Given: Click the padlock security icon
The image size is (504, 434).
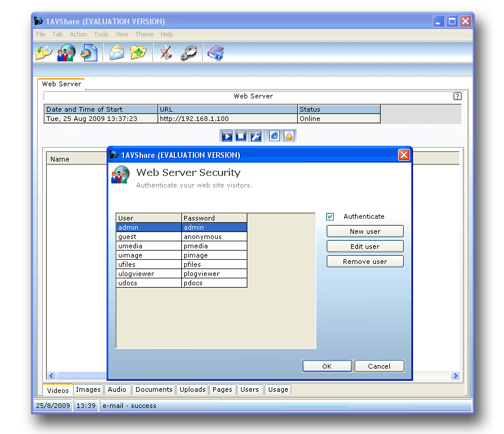Looking at the screenshot, I should click(x=289, y=136).
